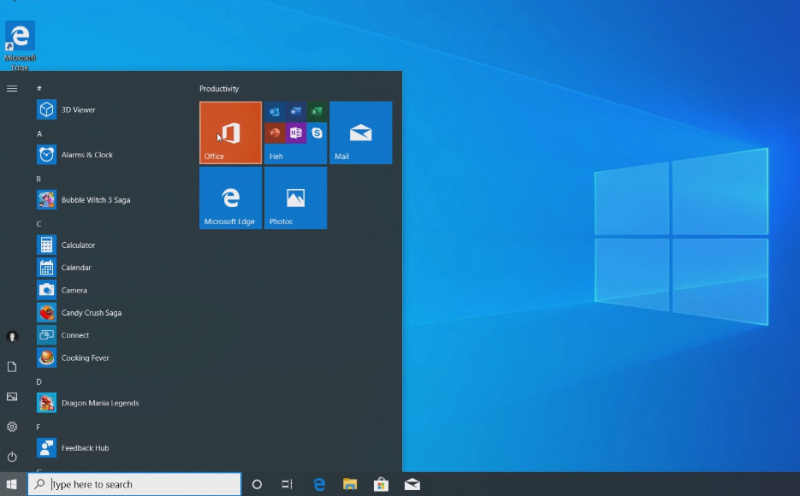The width and height of the screenshot is (800, 496).
Task: Launch Alarms & Clock from app list
Action: [x=46, y=155]
